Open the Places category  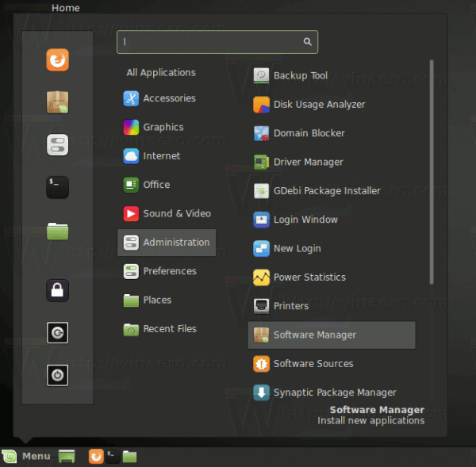pos(167,300)
